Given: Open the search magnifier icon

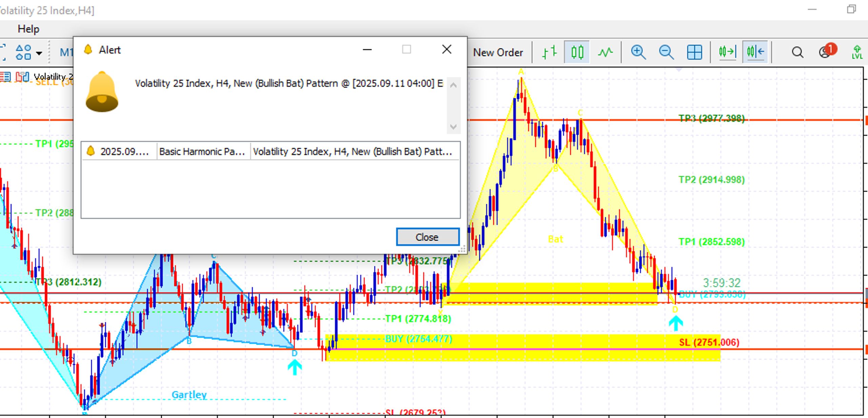Looking at the screenshot, I should 797,52.
